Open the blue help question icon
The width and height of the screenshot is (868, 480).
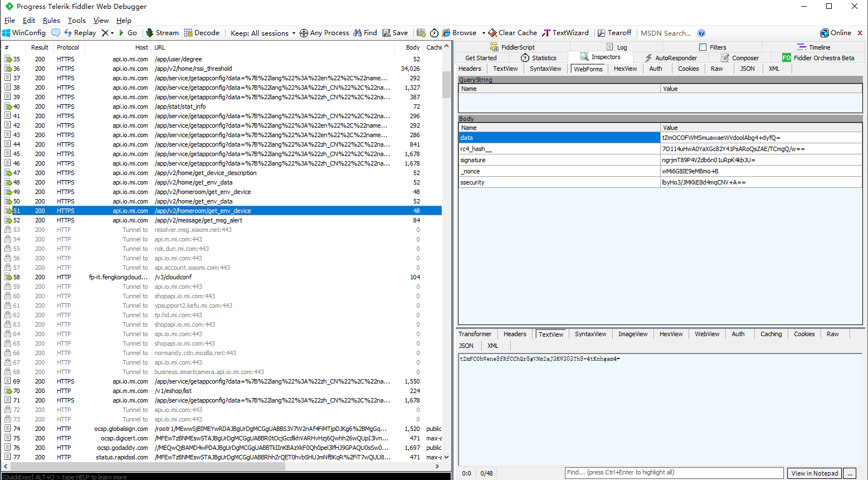(x=701, y=33)
